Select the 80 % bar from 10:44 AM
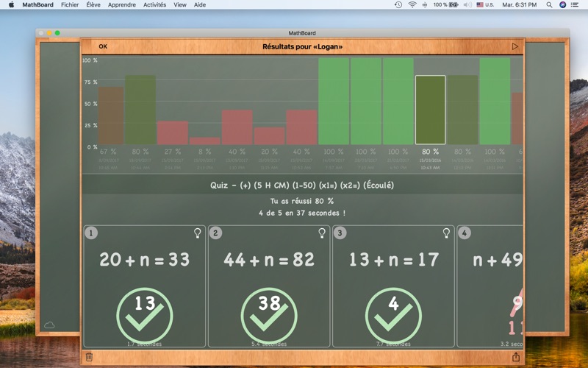Viewport: 588px width, 368px height. (140, 110)
